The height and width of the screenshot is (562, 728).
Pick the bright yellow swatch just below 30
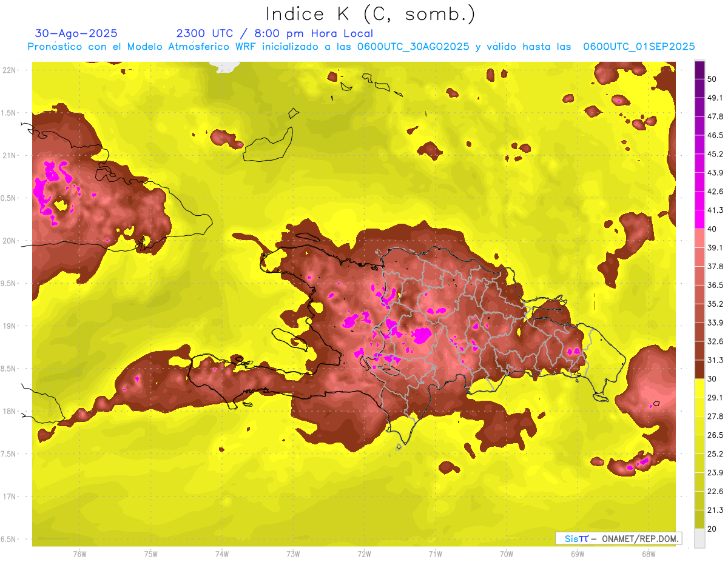[699, 388]
